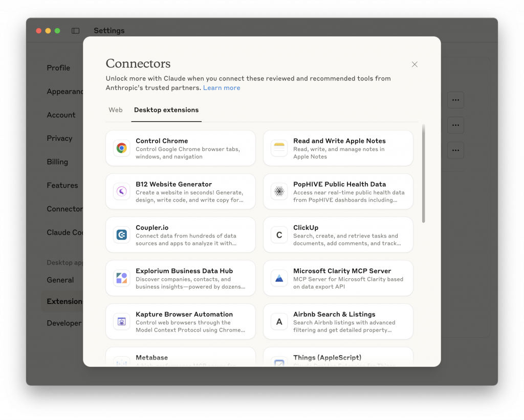Open the third three-dots options menu

pos(455,150)
